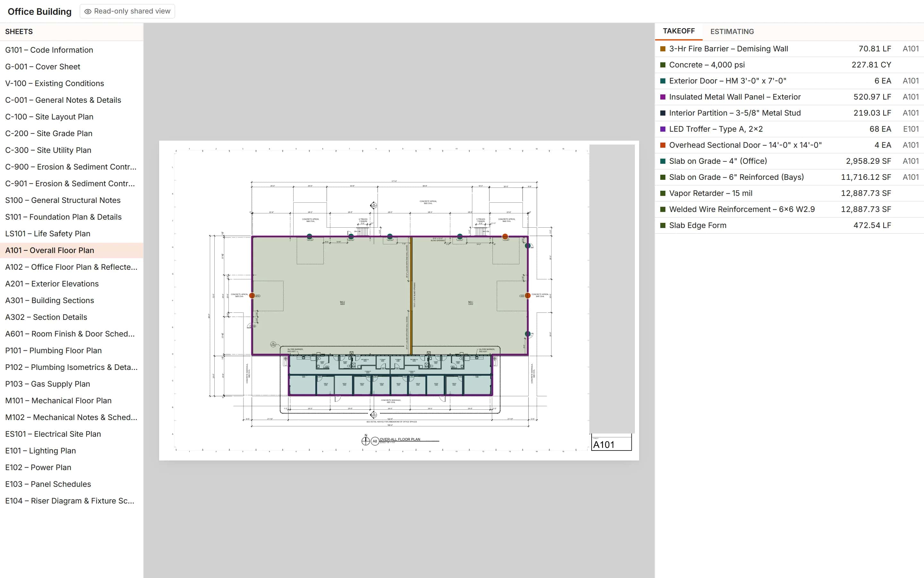Screen dimensions: 924x578
Task: Click the Office Building project title
Action: coord(40,12)
